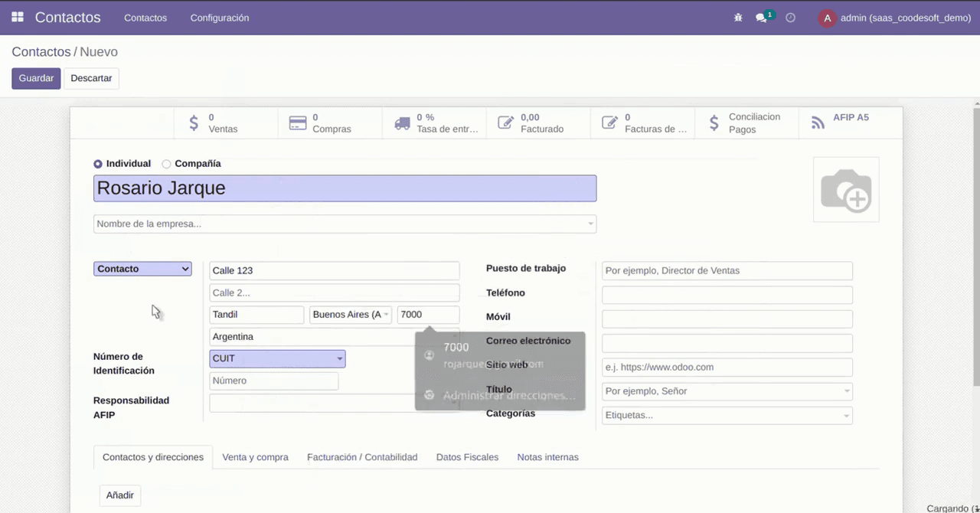This screenshot has height=513, width=980.
Task: Click the Calle 123 street field
Action: [335, 270]
